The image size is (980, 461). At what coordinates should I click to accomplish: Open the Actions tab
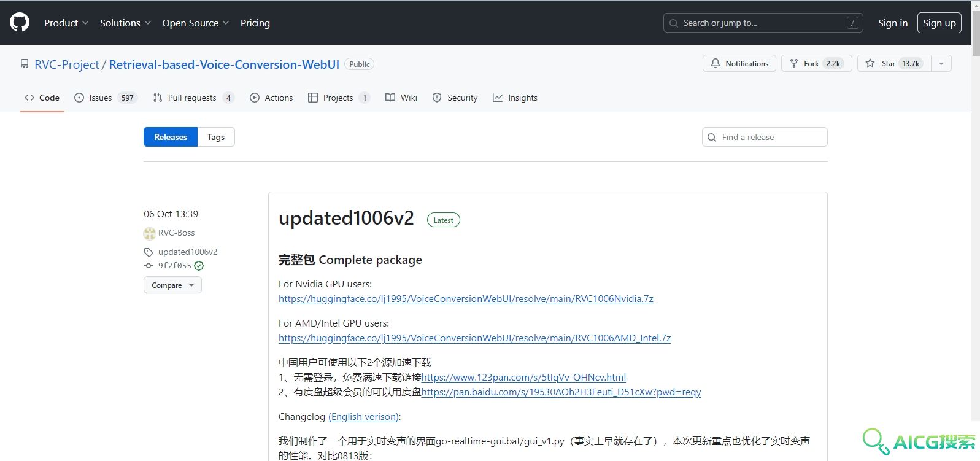(271, 98)
